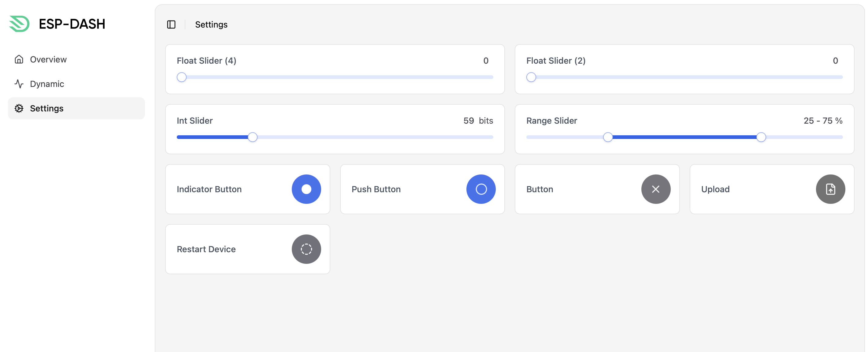Screen dimensions: 868x352
Task: Click the Restart Device dashed circle icon
Action: [306, 249]
